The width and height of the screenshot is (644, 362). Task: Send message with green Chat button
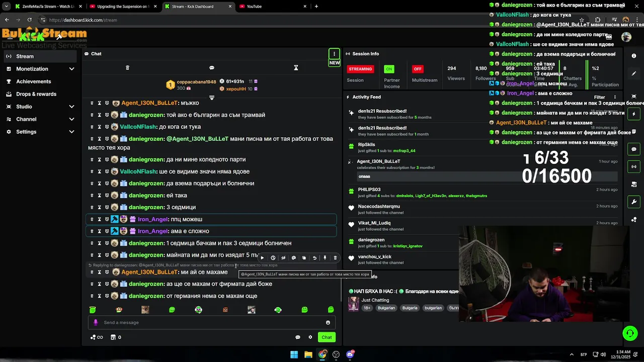(x=327, y=337)
